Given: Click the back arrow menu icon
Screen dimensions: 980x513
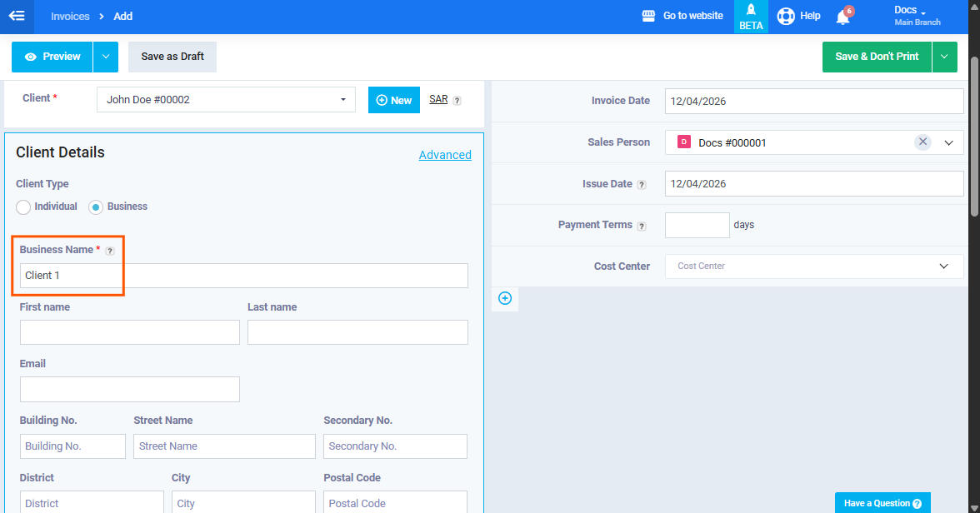Looking at the screenshot, I should 17,16.
